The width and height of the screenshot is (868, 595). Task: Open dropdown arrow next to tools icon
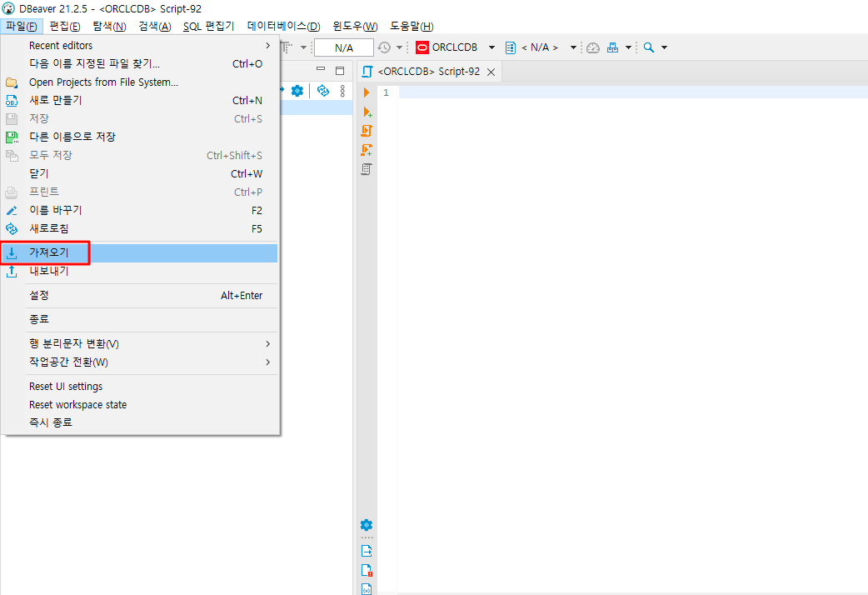pyautogui.click(x=628, y=47)
